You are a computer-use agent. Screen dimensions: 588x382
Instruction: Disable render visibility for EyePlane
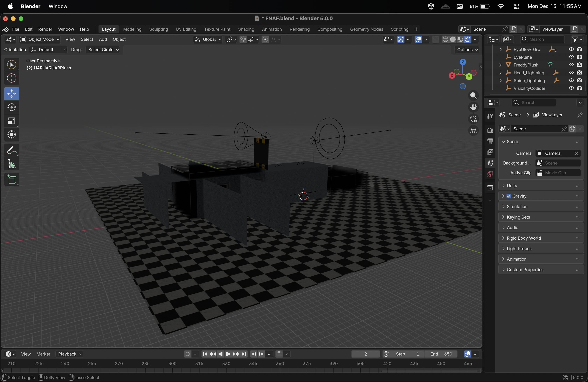pyautogui.click(x=580, y=57)
